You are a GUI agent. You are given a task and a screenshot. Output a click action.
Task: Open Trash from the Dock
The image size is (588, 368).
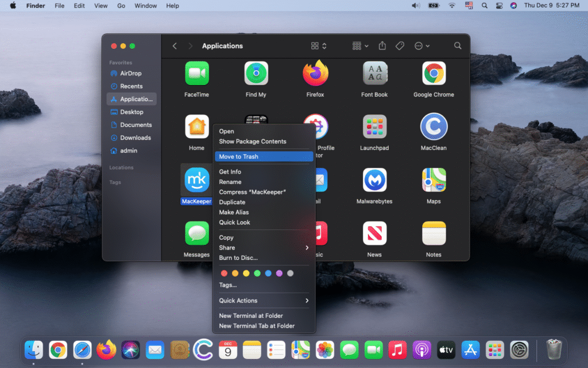click(554, 349)
